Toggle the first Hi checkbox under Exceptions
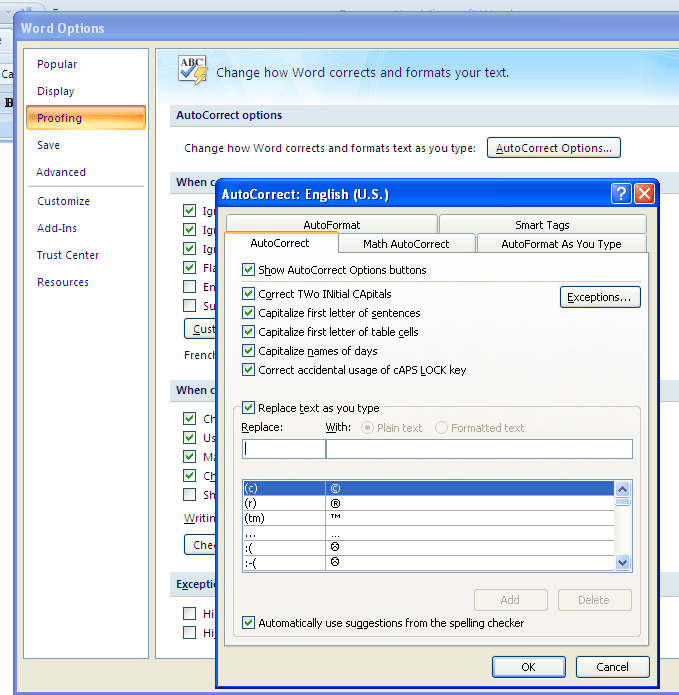The width and height of the screenshot is (679, 695). point(189,613)
